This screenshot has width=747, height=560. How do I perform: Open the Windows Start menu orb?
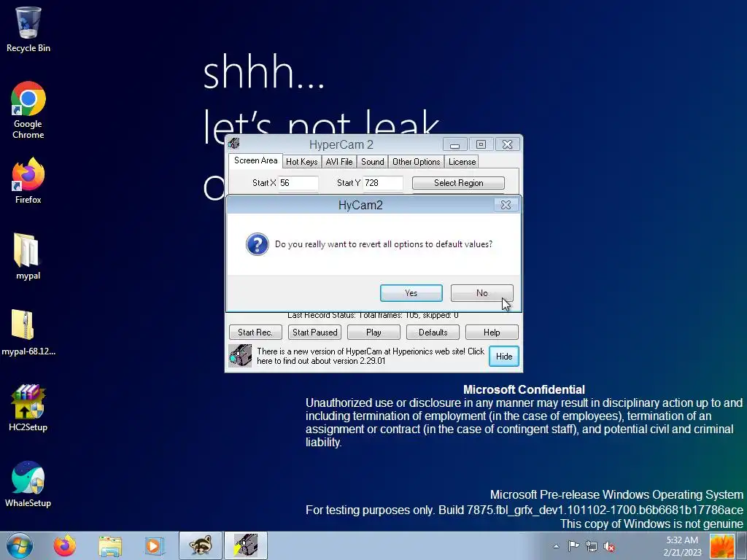click(x=19, y=545)
